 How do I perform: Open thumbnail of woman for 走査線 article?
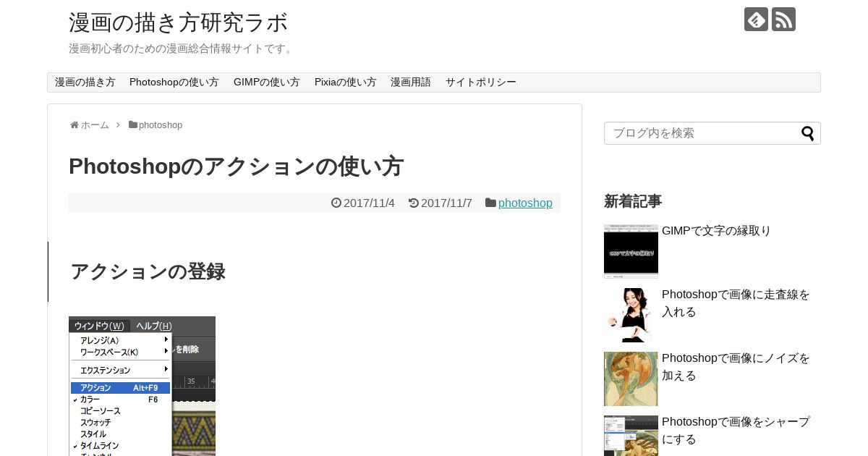coord(631,316)
